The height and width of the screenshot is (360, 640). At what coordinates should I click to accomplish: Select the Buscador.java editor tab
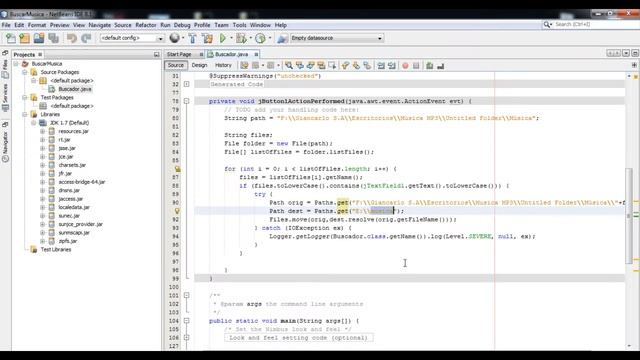click(x=231, y=54)
